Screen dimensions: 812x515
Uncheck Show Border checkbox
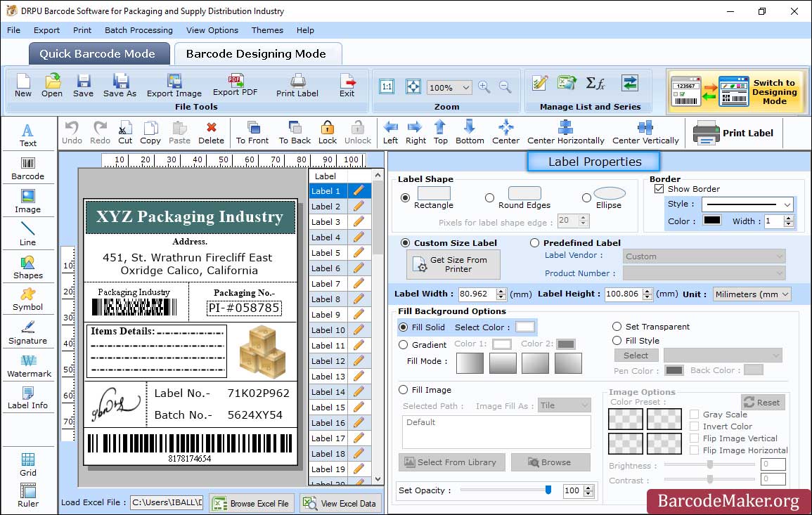659,189
